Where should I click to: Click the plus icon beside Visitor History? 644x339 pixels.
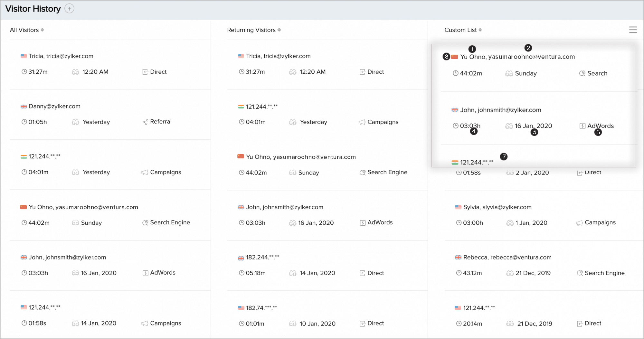[x=69, y=9]
